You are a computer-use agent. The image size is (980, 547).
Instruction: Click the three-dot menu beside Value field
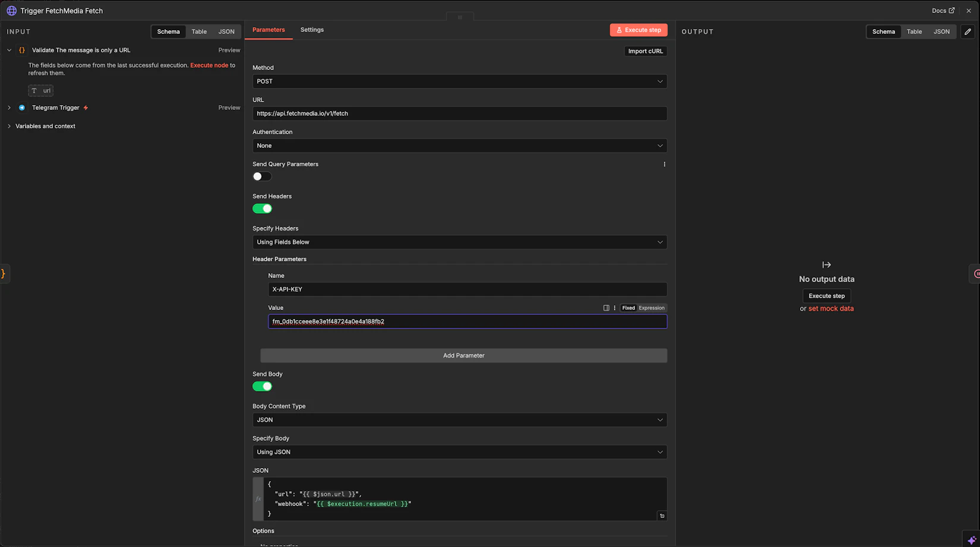pos(614,308)
